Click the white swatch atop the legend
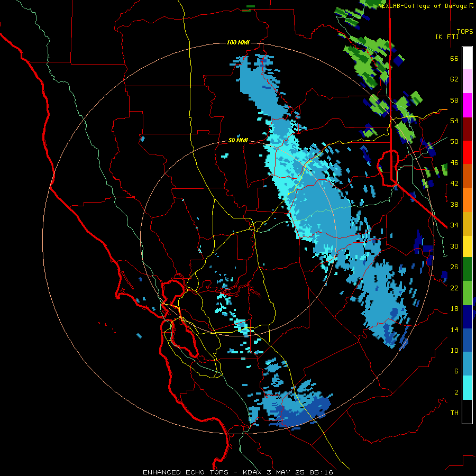 tap(467, 58)
